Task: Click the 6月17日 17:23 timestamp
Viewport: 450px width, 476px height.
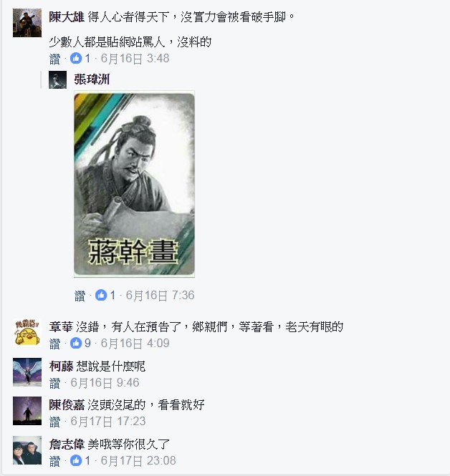Action: 108,422
